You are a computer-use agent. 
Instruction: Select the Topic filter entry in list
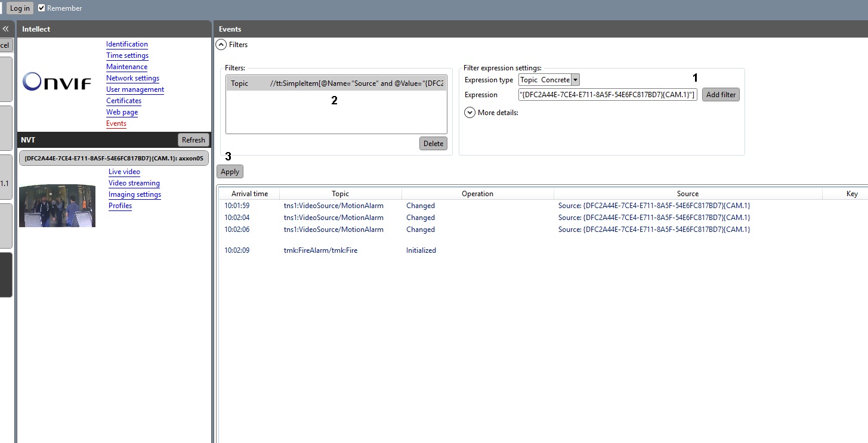(x=336, y=83)
